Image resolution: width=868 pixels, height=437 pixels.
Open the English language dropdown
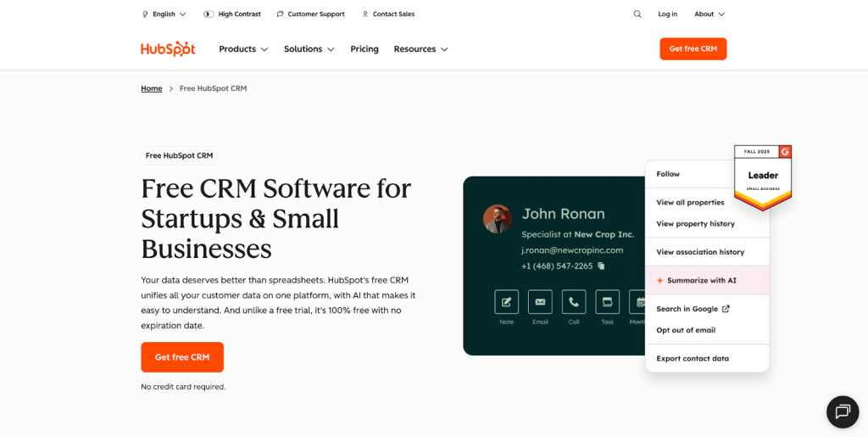[164, 14]
